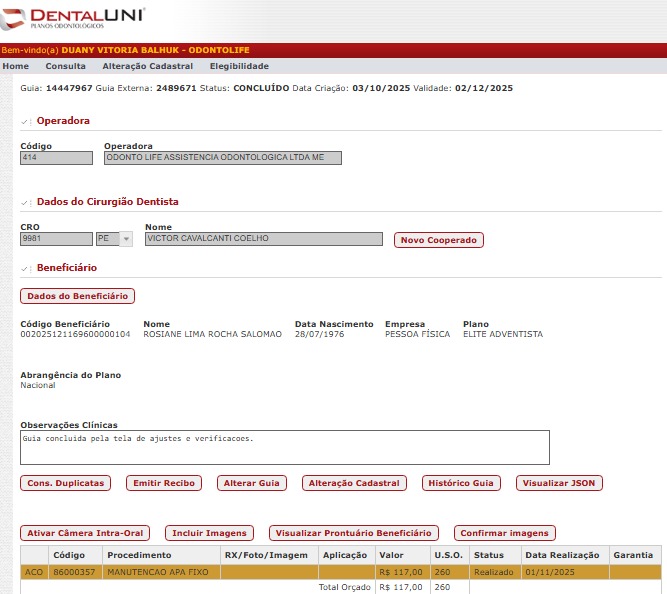Click the Novo Cooperado button

point(439,240)
